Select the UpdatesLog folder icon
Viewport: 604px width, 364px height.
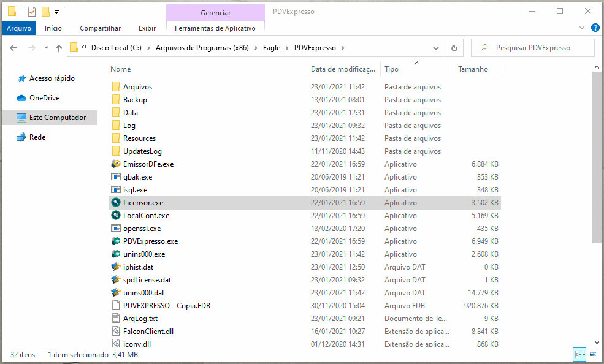pos(115,151)
